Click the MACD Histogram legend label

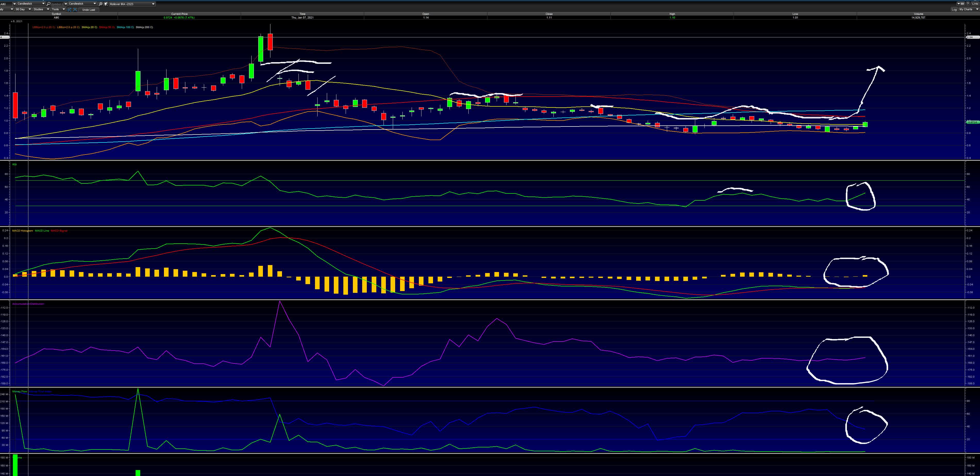22,231
